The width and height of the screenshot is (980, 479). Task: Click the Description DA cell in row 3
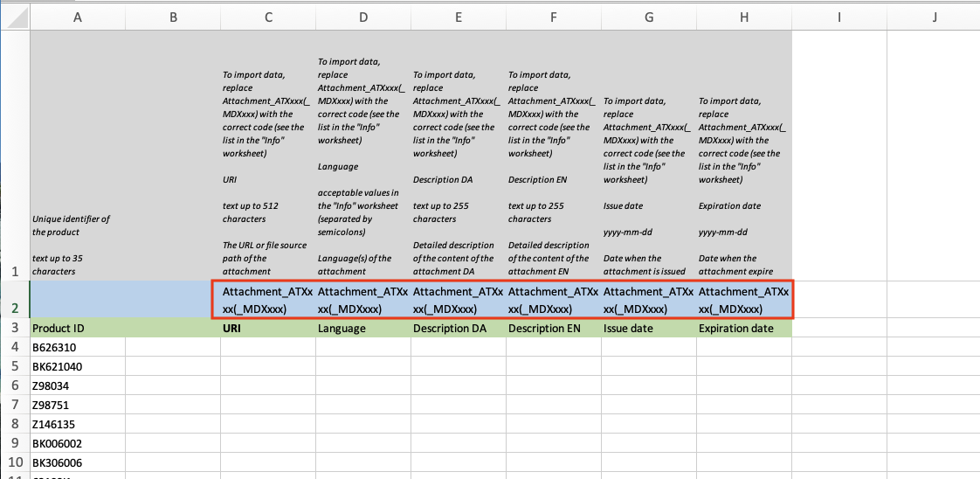459,329
